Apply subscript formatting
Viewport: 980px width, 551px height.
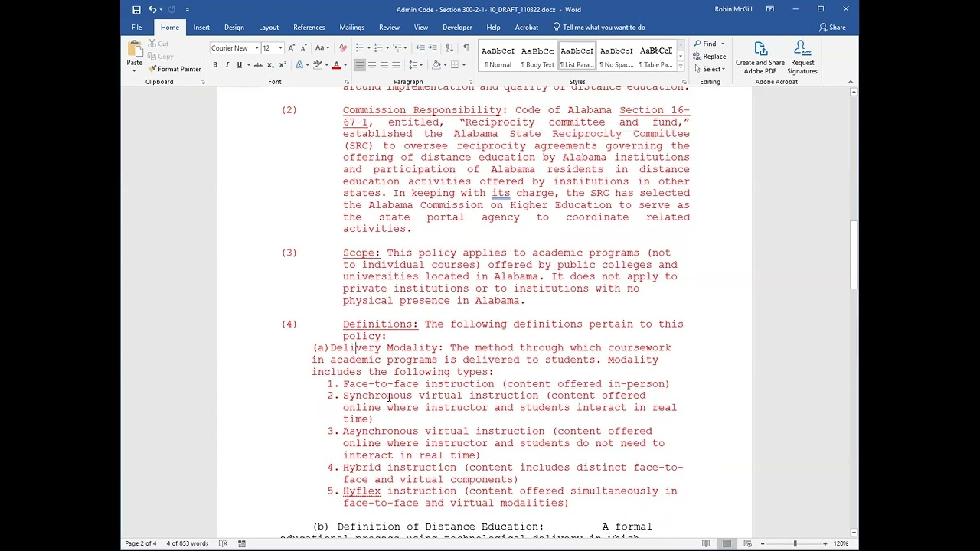(270, 65)
